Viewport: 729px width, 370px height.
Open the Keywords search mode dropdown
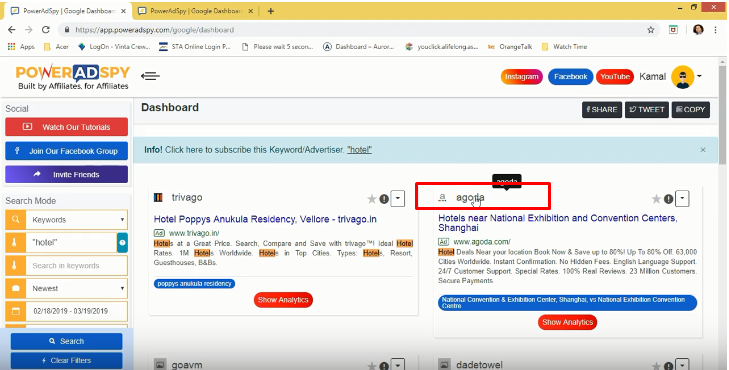pos(76,219)
